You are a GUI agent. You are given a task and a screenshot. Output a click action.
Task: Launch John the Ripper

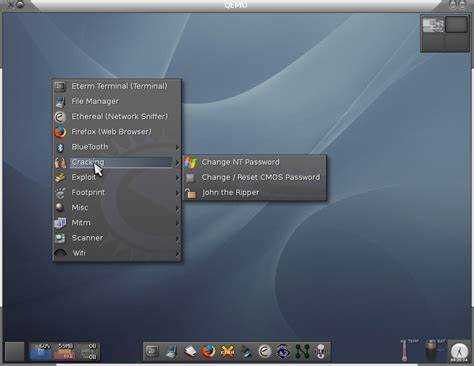254,193
